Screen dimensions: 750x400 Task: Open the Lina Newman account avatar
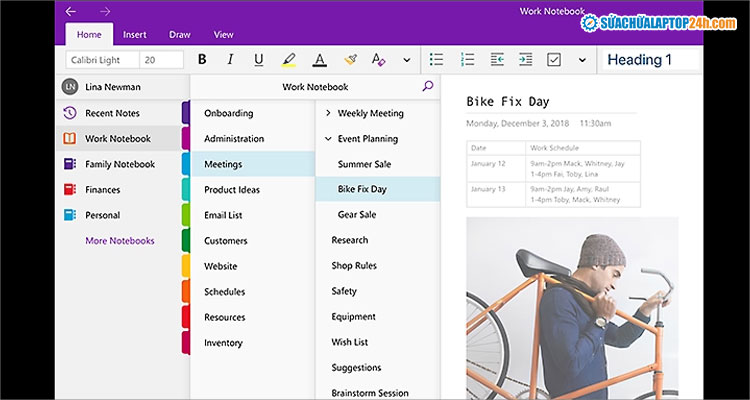pos(70,87)
